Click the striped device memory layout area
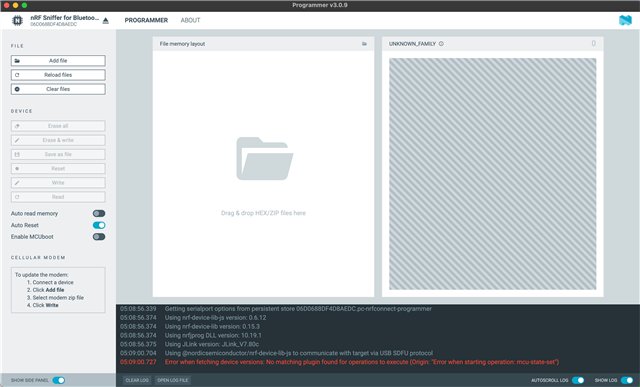Image resolution: width=640 pixels, height=387 pixels. pyautogui.click(x=493, y=174)
